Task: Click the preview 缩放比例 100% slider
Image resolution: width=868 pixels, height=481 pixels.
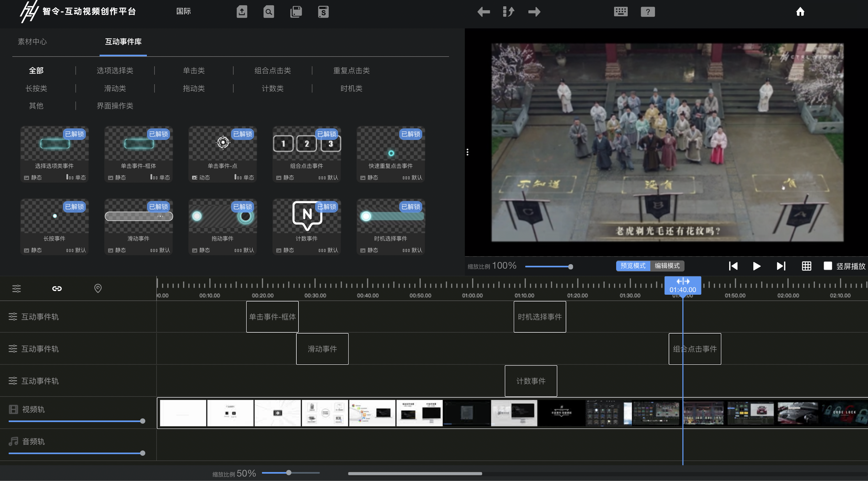Action: pos(549,266)
